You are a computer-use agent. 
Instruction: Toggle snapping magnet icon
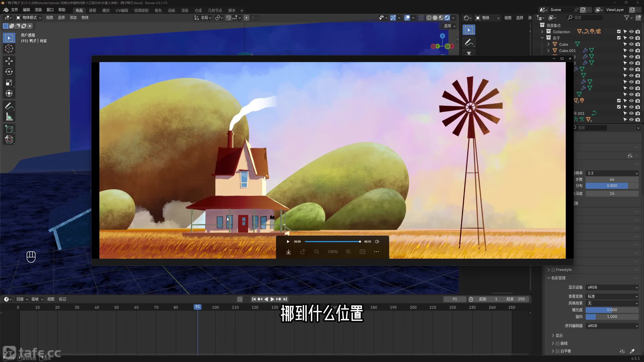click(228, 18)
